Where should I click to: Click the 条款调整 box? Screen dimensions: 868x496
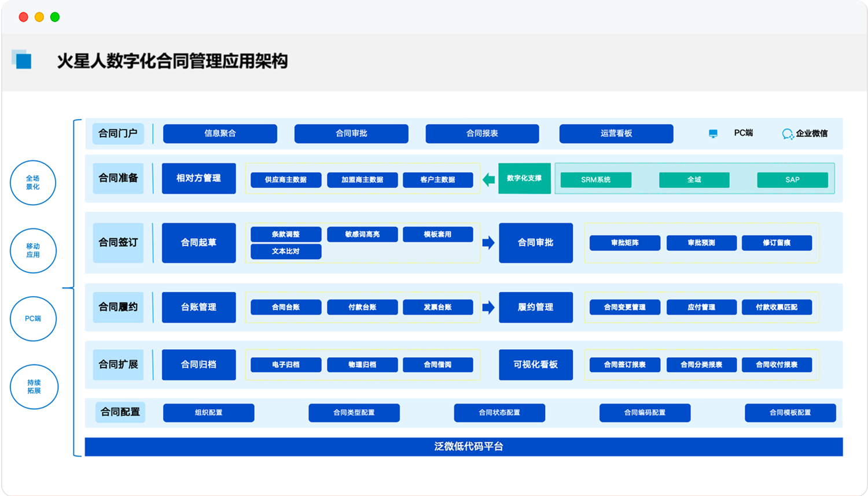pos(286,234)
